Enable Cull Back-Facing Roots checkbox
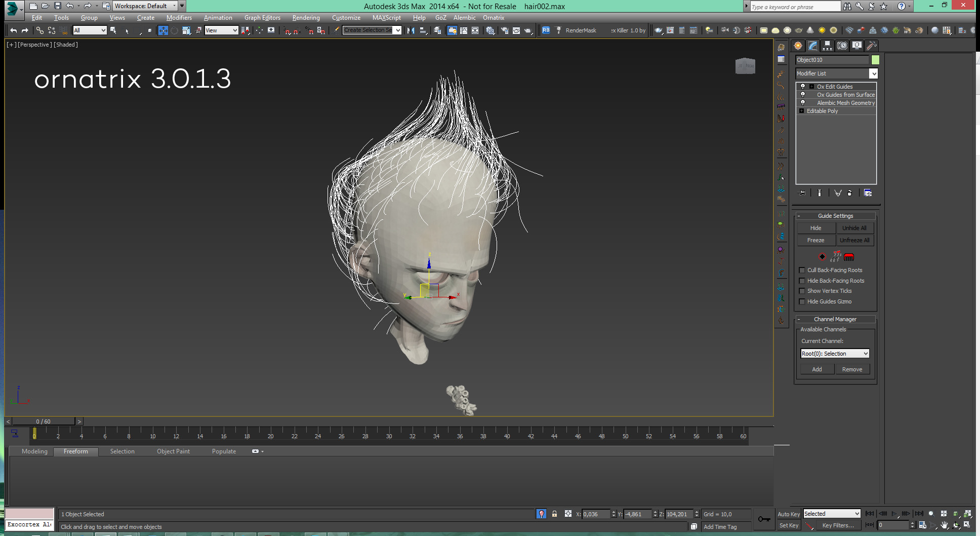The image size is (980, 536). click(x=802, y=271)
